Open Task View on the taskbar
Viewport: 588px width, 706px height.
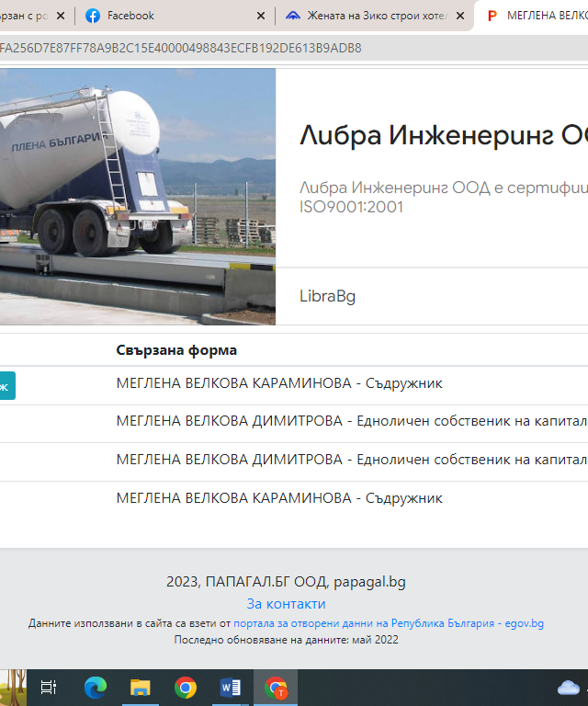coord(49,688)
